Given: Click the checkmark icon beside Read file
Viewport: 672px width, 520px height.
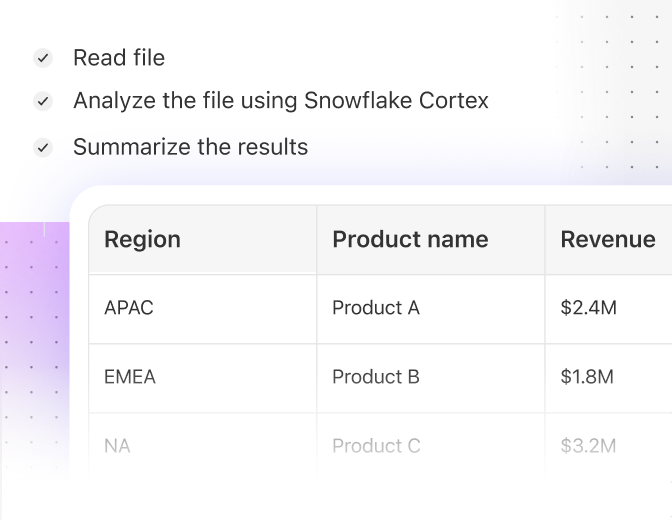Looking at the screenshot, I should coord(43,58).
